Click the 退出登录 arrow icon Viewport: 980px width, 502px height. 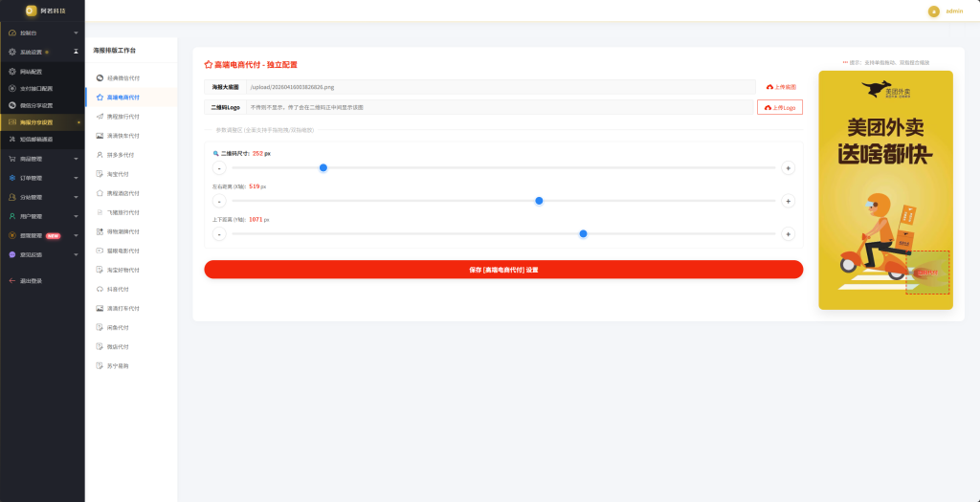click(12, 281)
